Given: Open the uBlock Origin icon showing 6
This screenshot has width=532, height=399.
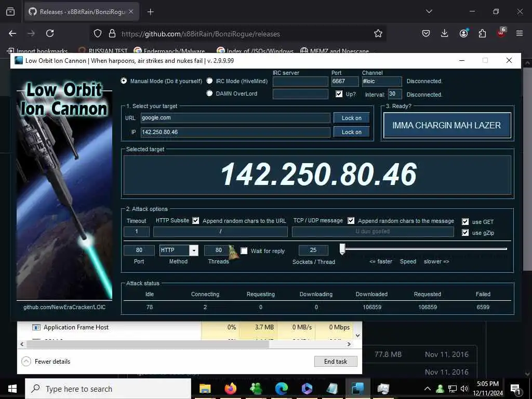Looking at the screenshot, I should tap(501, 33).
